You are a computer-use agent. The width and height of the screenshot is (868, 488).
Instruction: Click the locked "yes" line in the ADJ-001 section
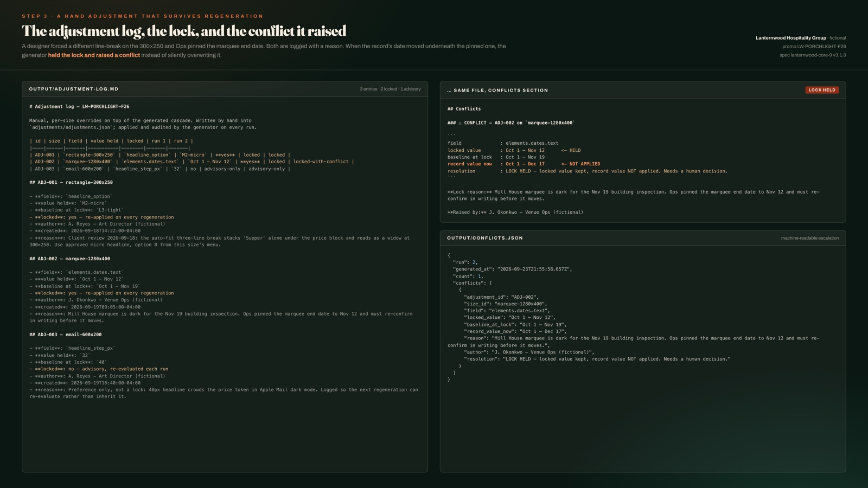pyautogui.click(x=101, y=217)
